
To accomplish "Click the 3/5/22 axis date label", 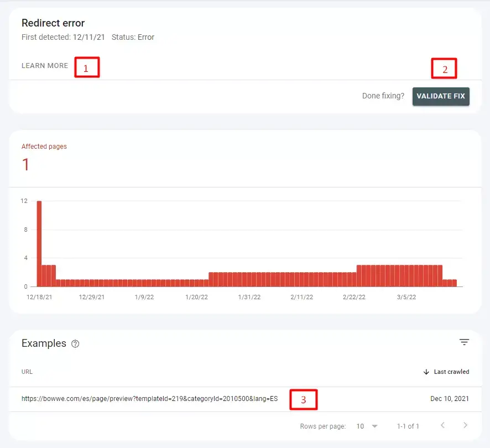I will pyautogui.click(x=406, y=297).
